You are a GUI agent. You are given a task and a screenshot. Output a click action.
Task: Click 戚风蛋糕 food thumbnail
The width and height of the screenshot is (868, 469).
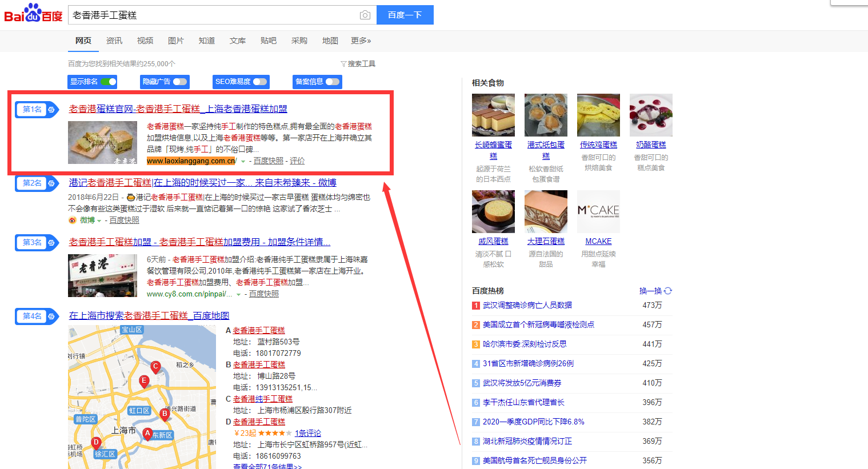coord(493,212)
